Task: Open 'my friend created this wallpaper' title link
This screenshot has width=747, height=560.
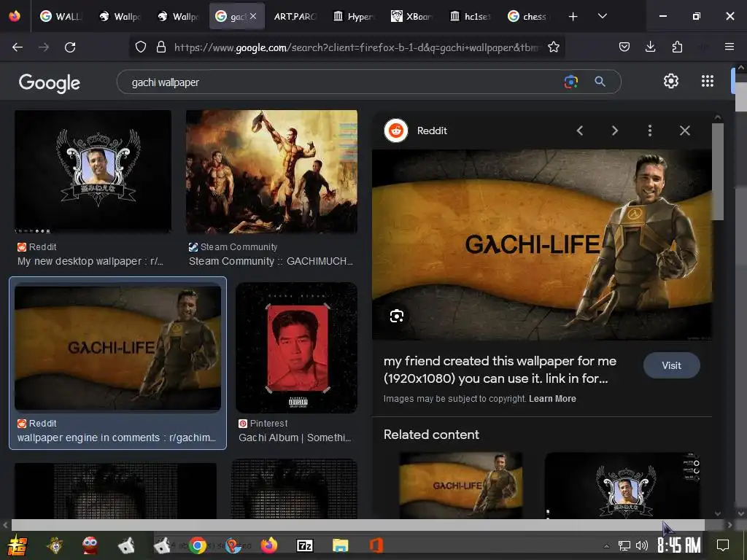Action: click(500, 370)
